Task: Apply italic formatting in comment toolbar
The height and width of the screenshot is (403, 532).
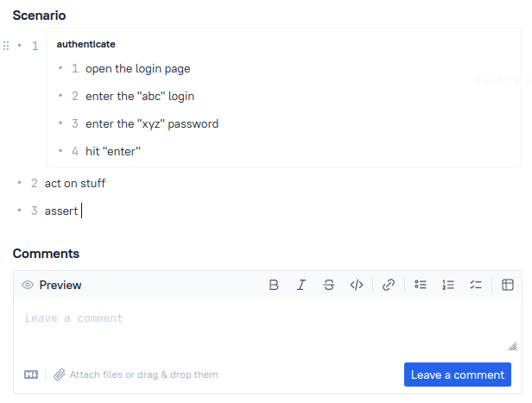Action: click(301, 285)
